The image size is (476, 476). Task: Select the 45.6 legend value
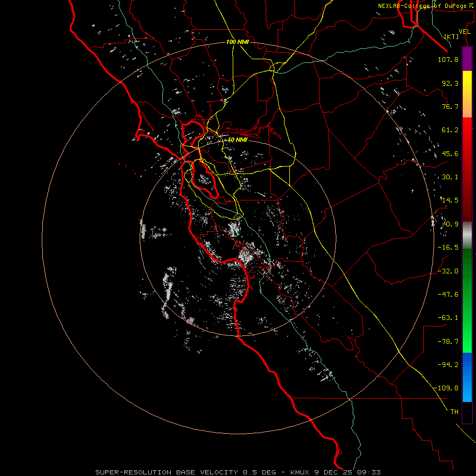[450, 153]
